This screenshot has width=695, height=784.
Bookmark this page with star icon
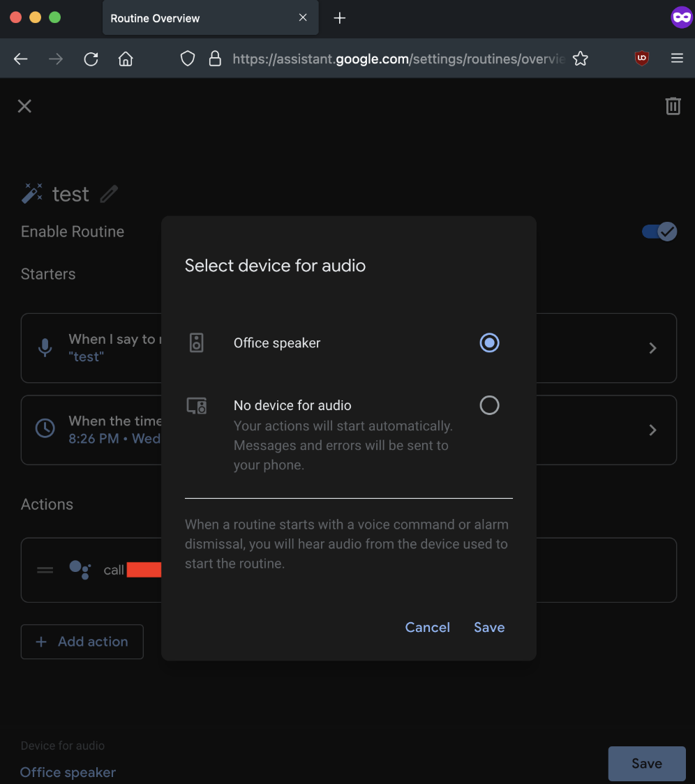[x=580, y=59]
